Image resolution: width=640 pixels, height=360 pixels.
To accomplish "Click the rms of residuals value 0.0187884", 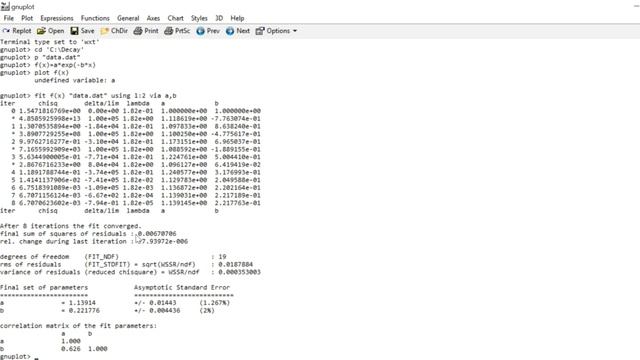I will [236, 264].
